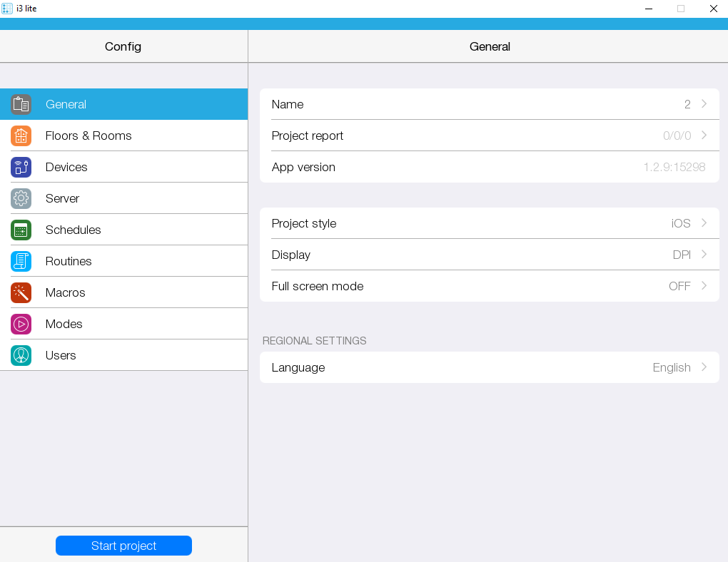Viewport: 728px width, 562px height.
Task: Open the Devices icon in sidebar
Action: 21,167
